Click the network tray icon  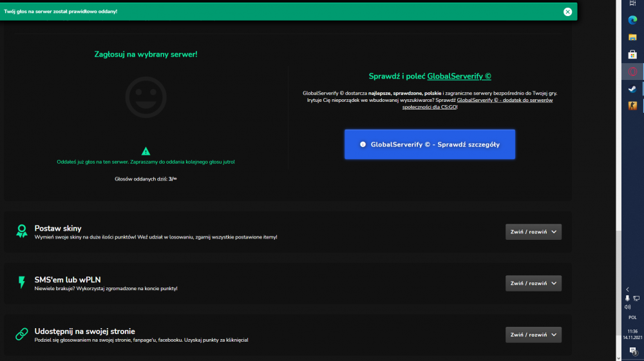pos(636,298)
